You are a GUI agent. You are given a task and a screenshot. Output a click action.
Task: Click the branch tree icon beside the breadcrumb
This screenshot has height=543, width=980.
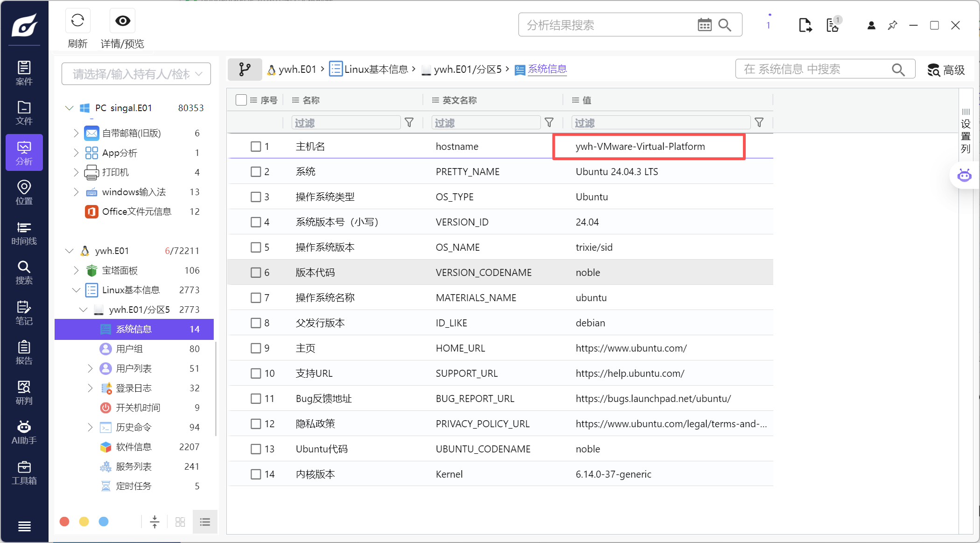click(x=245, y=70)
